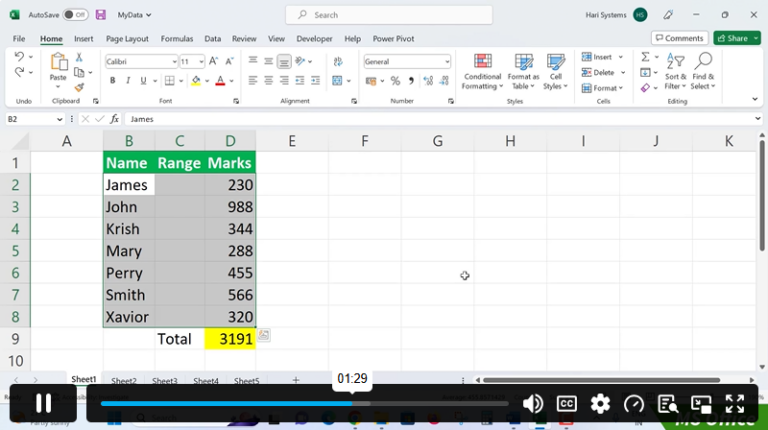
Task: Click the horizontal sheet scrollbar
Action: [x=601, y=380]
